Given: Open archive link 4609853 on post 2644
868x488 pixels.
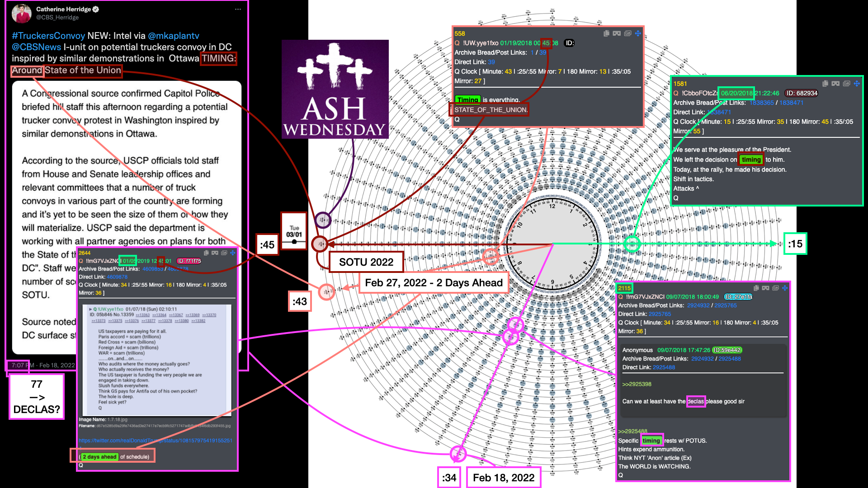Looking at the screenshot, I should tap(153, 269).
